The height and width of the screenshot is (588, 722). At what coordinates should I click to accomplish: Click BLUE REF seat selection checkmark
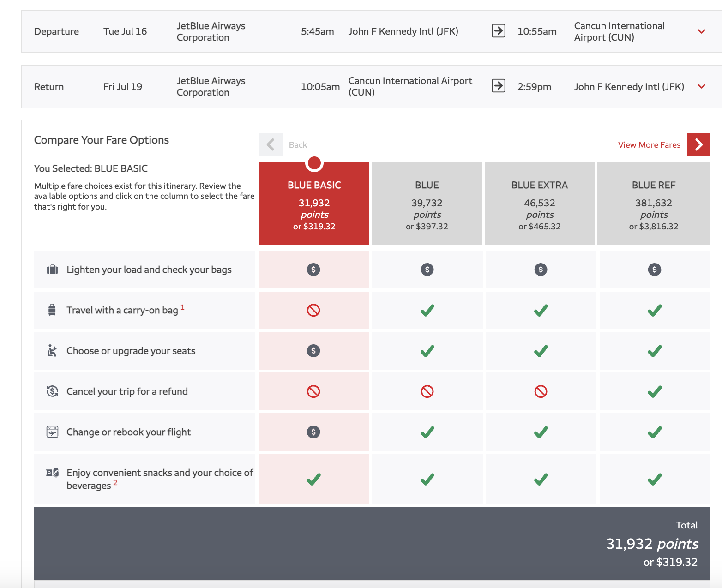point(654,351)
